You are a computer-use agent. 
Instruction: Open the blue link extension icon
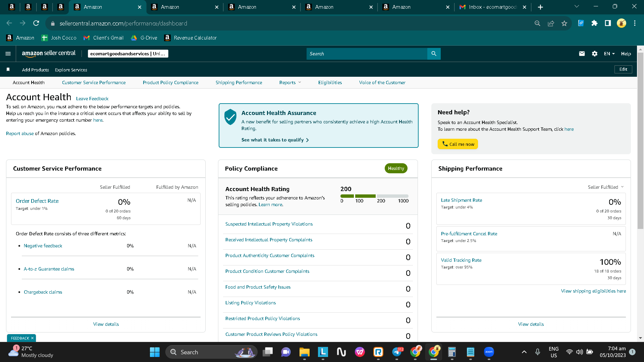tap(581, 23)
